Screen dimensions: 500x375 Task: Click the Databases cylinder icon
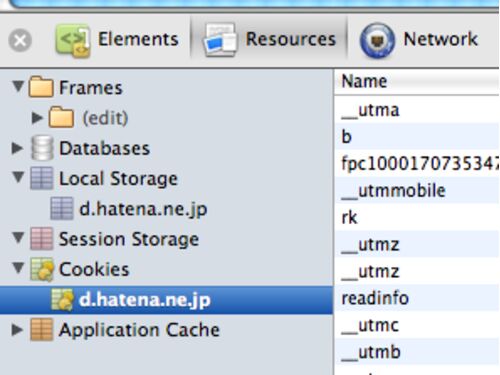coord(42,148)
